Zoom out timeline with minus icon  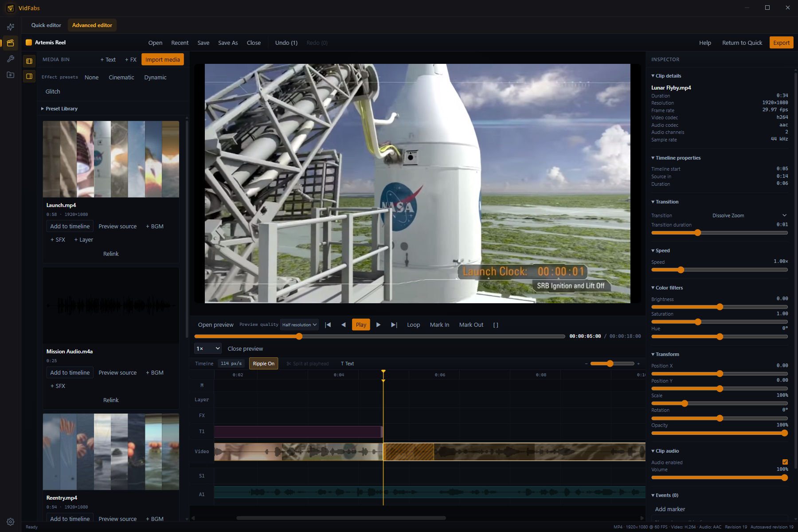(586, 364)
